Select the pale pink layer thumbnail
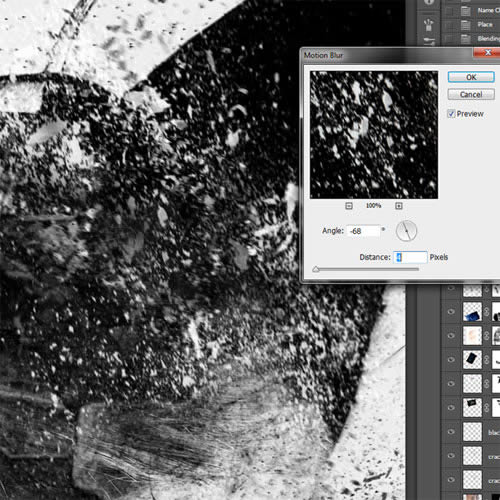Screen dimensions: 500x500 click(472, 336)
